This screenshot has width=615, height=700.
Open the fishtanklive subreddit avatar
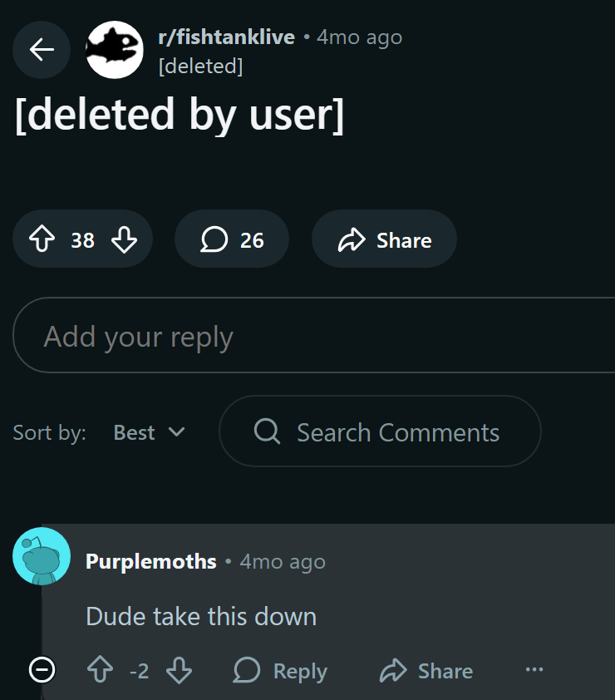[x=115, y=50]
